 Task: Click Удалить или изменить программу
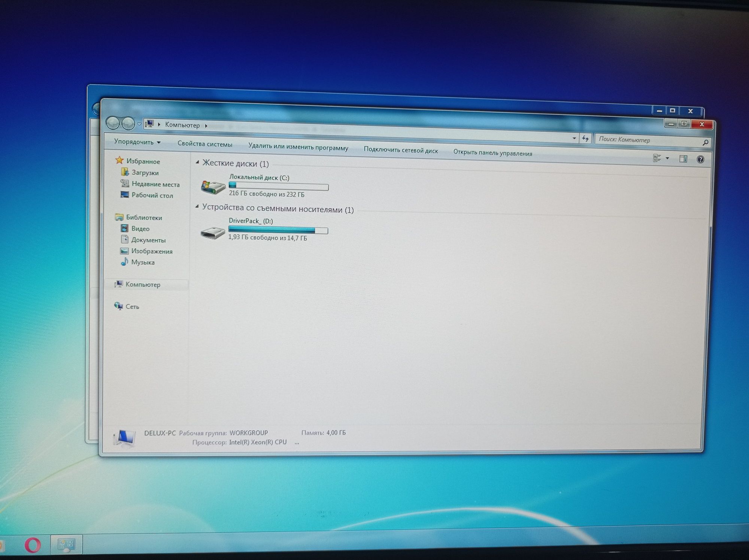(298, 147)
